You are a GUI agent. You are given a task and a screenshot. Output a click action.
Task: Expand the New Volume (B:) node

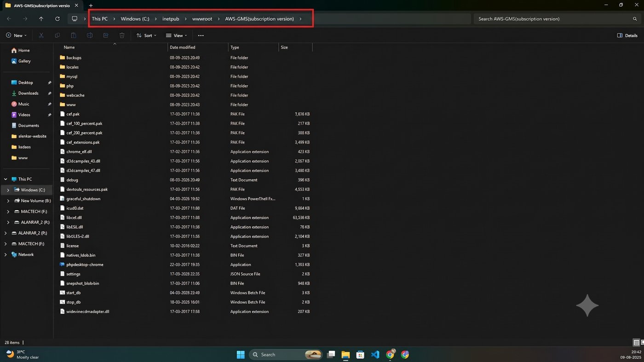[8, 201]
